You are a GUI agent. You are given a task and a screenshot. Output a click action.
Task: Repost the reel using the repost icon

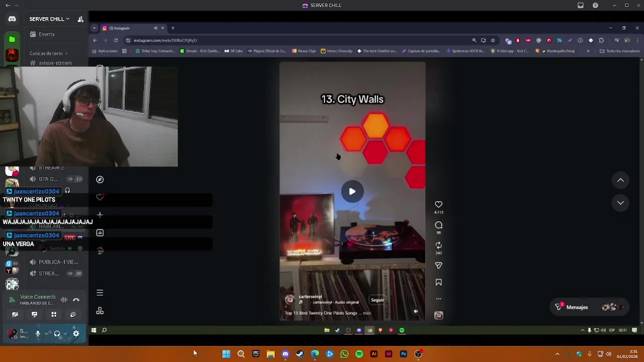point(439,245)
